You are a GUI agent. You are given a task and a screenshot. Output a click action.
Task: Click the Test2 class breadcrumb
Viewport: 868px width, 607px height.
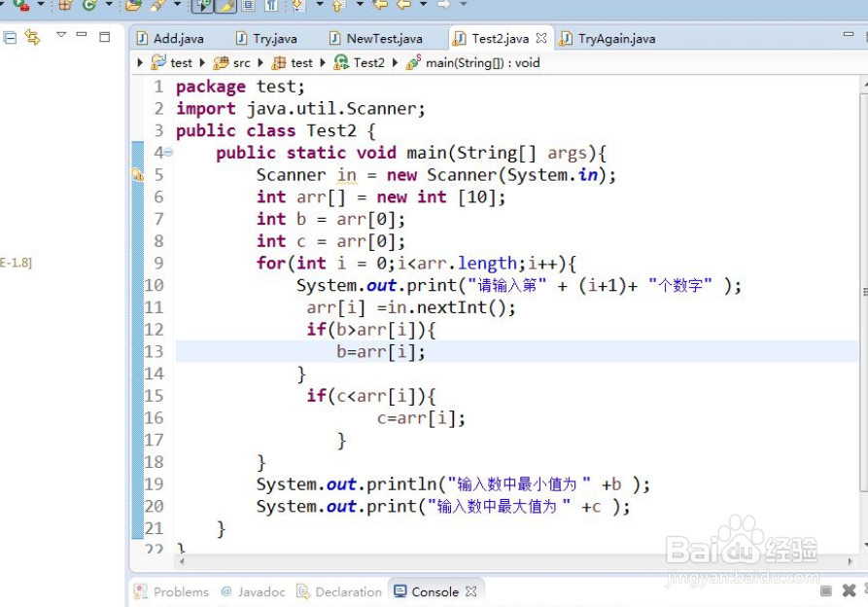(360, 62)
